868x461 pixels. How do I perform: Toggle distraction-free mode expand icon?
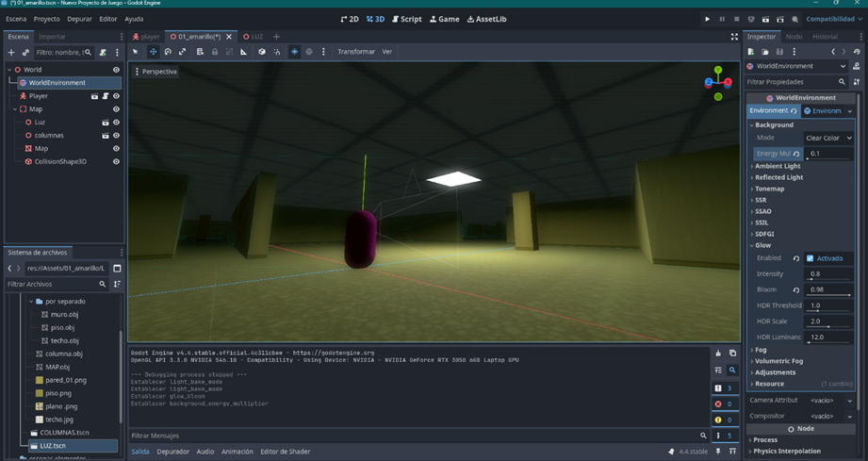point(734,37)
